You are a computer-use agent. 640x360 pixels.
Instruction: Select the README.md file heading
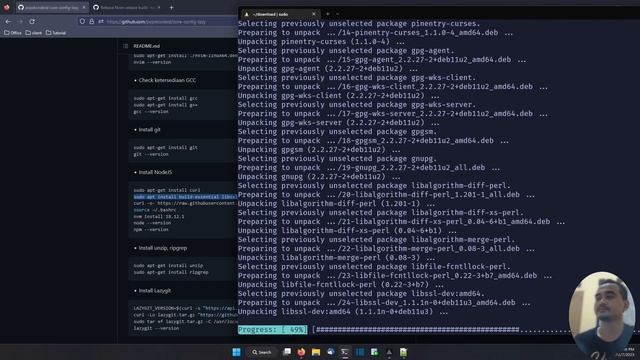(147, 46)
